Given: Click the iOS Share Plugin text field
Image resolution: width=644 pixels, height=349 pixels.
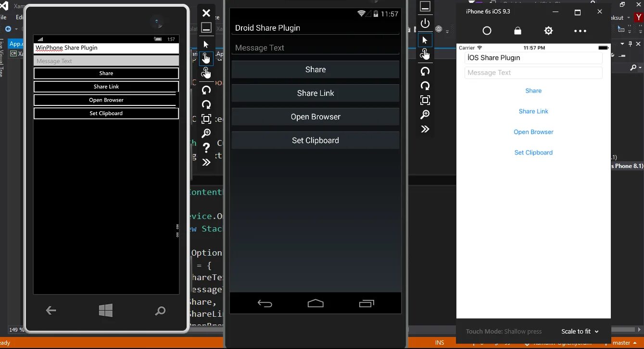Looking at the screenshot, I should 533,58.
